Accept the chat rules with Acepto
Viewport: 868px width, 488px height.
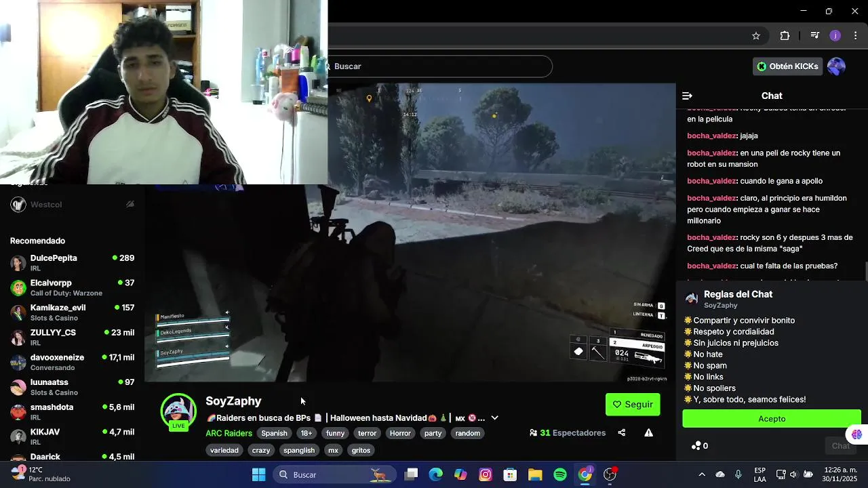click(x=772, y=419)
